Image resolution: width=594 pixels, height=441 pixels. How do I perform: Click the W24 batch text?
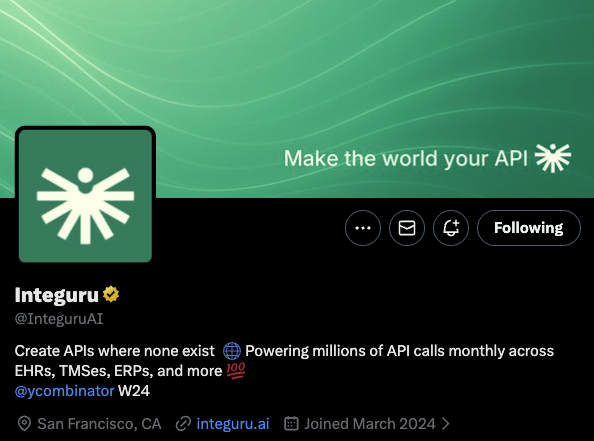[x=134, y=391]
